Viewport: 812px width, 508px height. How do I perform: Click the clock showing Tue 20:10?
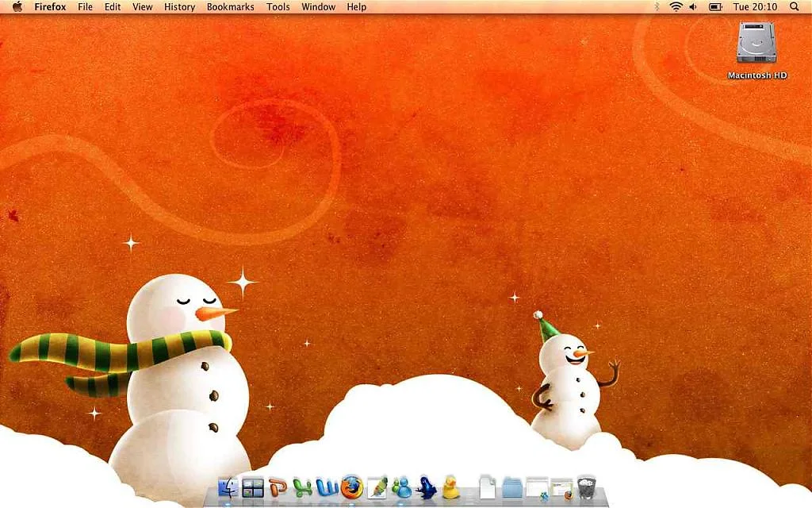tap(755, 7)
